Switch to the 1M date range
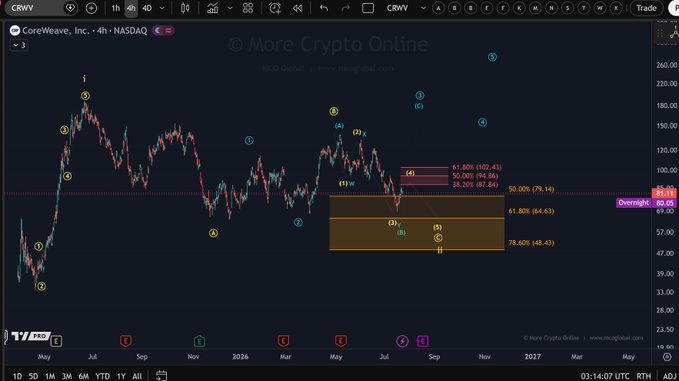679x381 pixels. (50, 376)
